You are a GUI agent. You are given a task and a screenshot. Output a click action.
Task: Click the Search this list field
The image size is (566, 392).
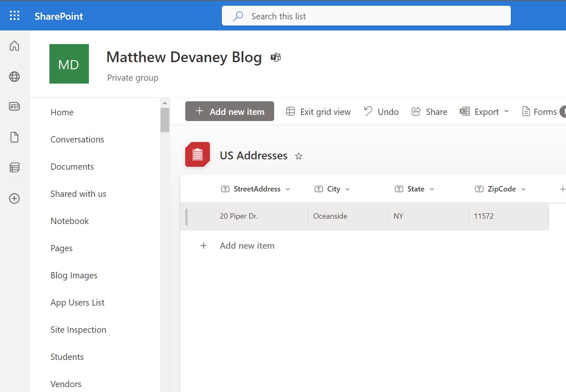366,16
